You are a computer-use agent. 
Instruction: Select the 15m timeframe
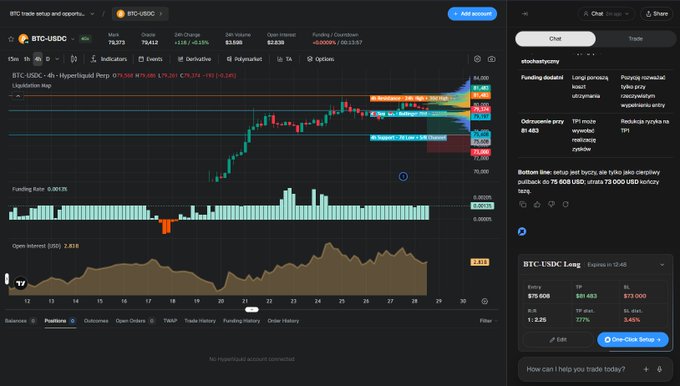[13, 59]
